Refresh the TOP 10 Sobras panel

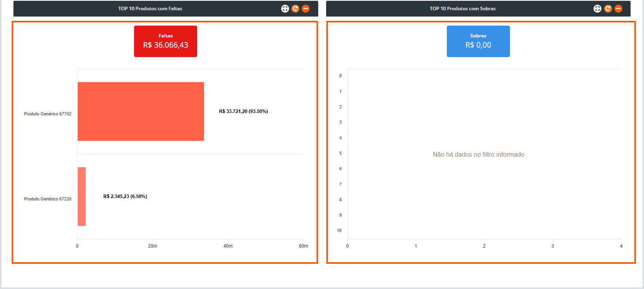[x=608, y=9]
